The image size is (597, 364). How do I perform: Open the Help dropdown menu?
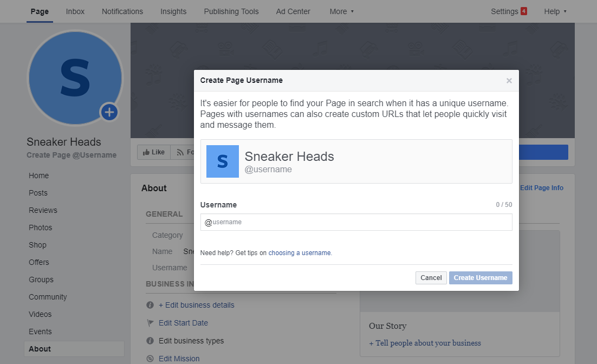click(555, 11)
